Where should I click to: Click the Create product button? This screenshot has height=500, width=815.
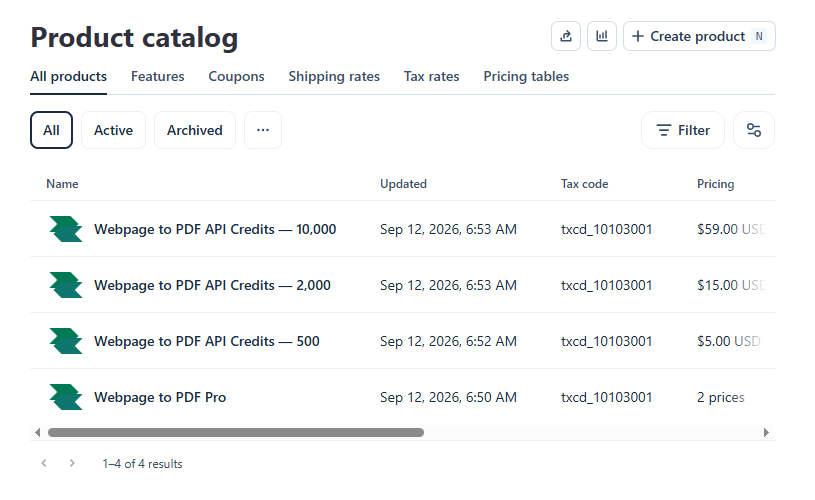pos(699,36)
